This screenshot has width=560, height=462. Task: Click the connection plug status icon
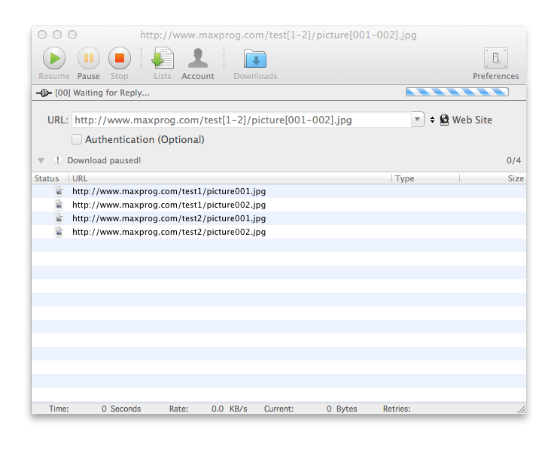click(44, 93)
